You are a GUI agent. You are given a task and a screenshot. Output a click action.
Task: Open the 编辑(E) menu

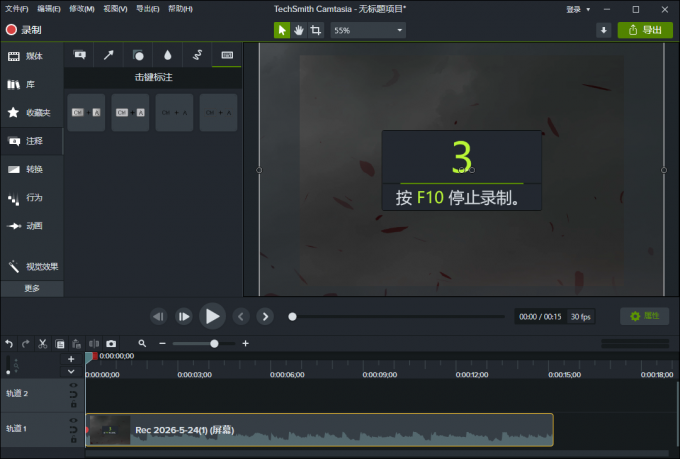(49, 9)
